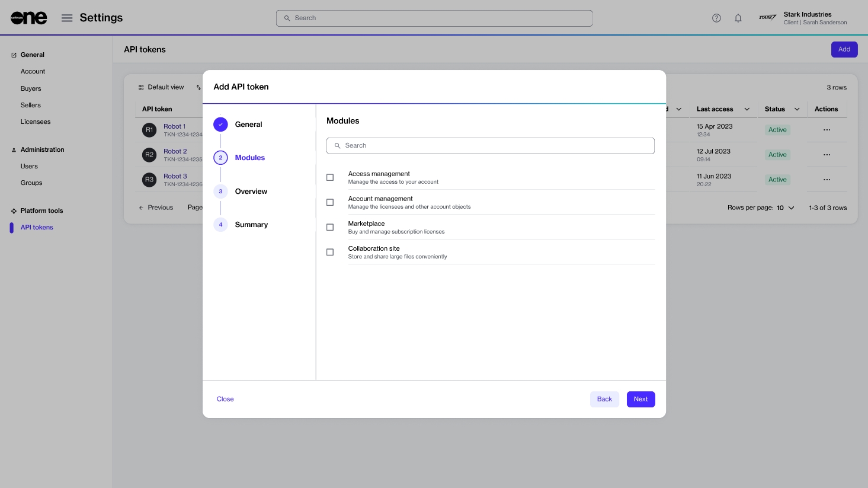Tick the Collaboration site checkbox
The image size is (868, 488).
pyautogui.click(x=330, y=252)
